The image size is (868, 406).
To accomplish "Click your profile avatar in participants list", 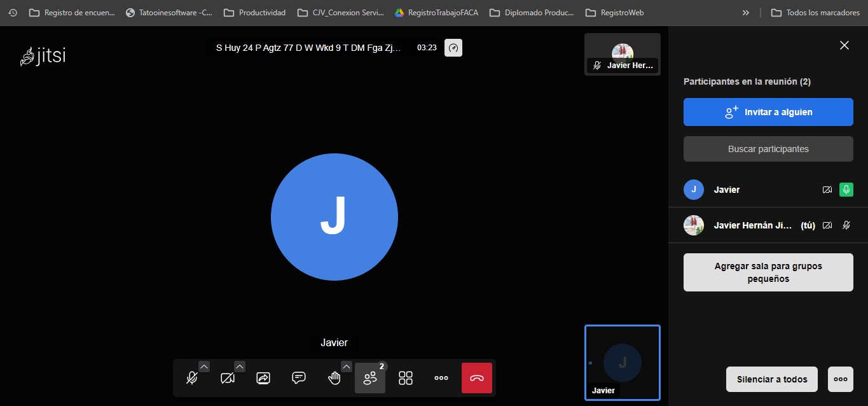I will pos(694,225).
